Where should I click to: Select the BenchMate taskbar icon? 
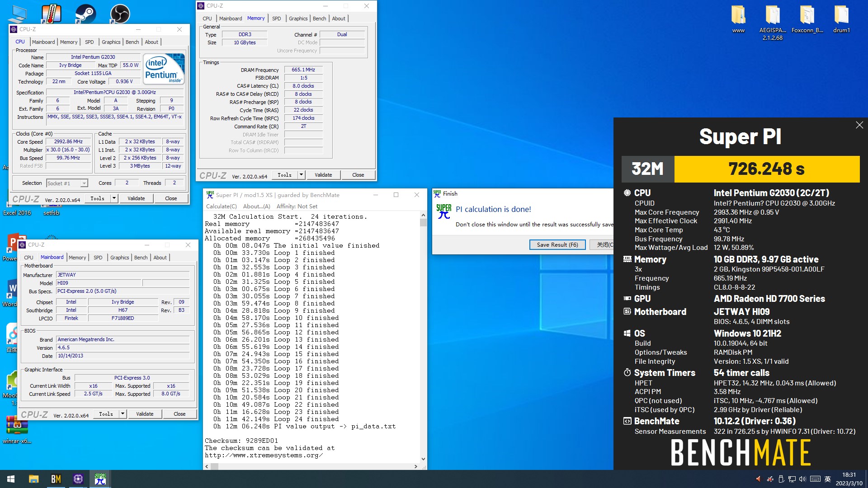coord(56,479)
